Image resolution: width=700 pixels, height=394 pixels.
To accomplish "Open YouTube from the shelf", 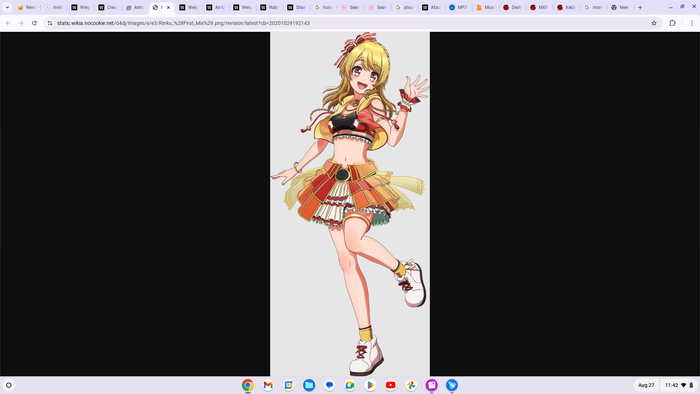I will (391, 385).
